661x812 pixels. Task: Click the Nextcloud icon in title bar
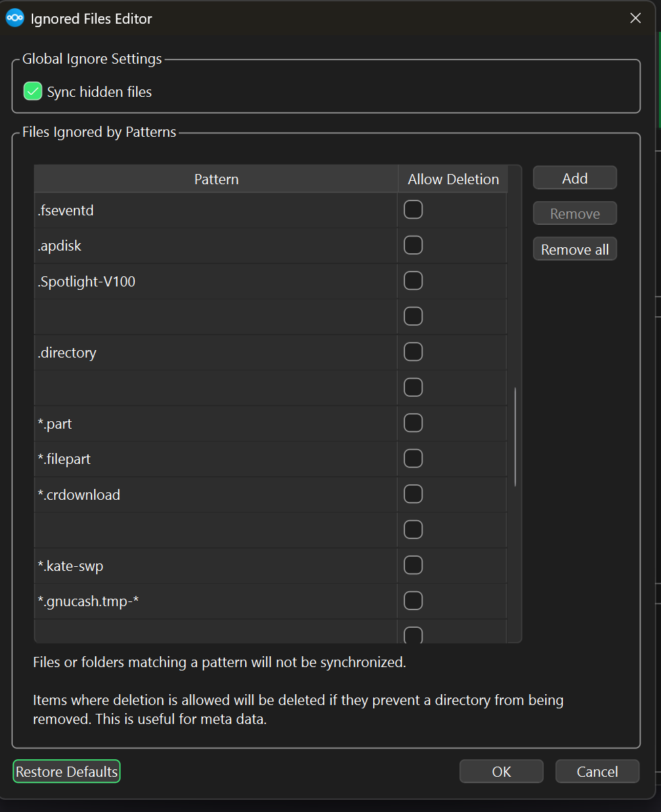tap(15, 18)
